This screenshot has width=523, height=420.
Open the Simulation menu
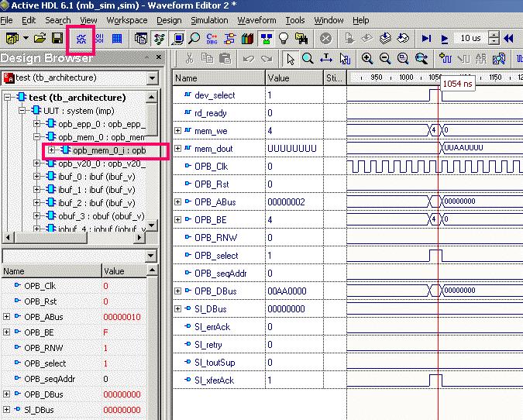coord(209,20)
